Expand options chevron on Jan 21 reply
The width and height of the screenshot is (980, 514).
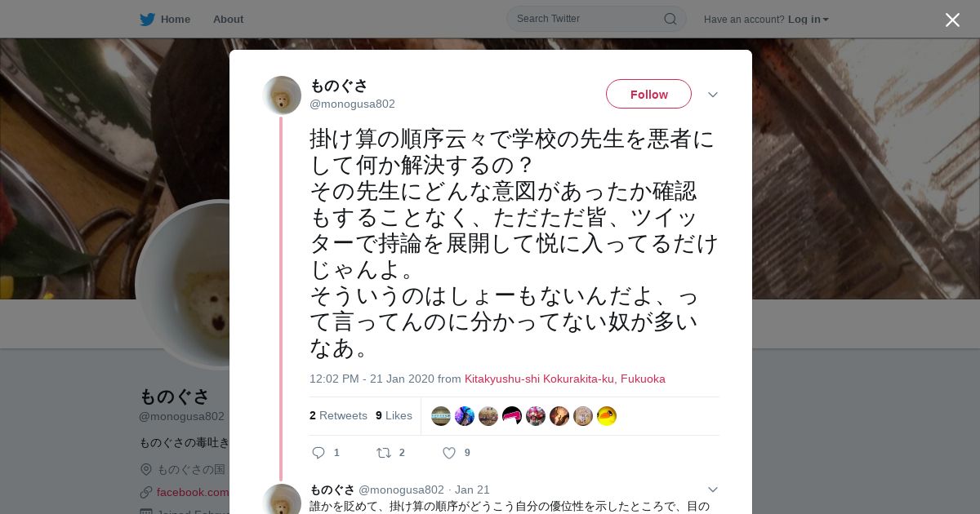[x=712, y=490]
